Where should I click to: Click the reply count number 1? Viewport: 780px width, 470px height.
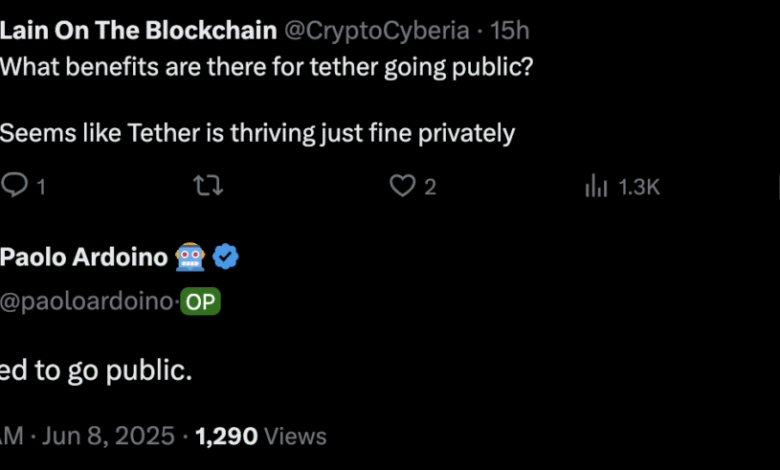coord(41,188)
